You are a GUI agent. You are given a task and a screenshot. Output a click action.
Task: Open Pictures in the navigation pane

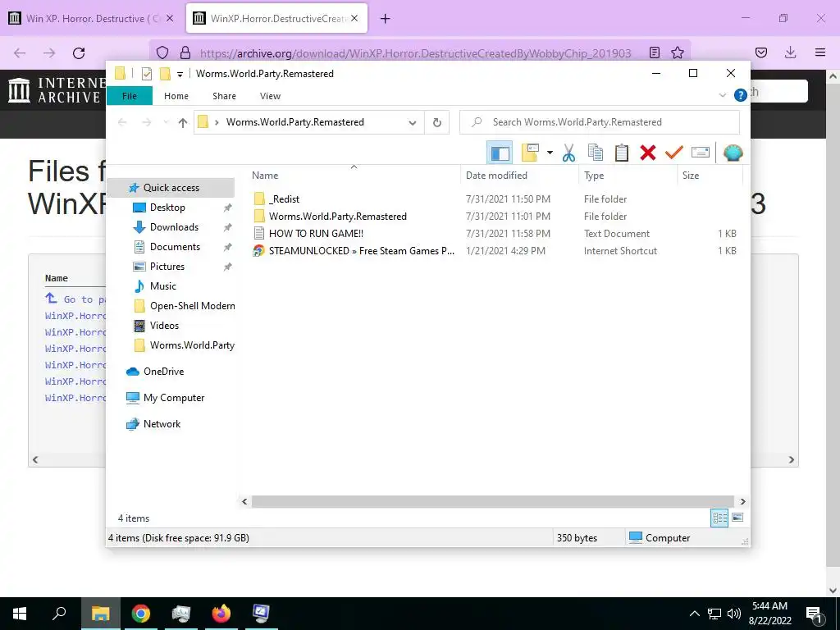167,267
